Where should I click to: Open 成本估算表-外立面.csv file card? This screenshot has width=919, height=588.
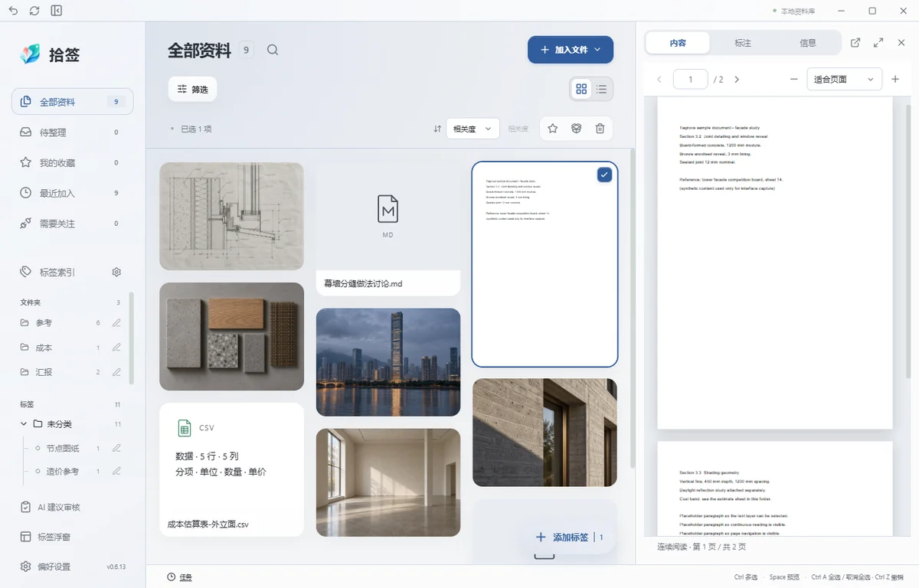coord(232,470)
